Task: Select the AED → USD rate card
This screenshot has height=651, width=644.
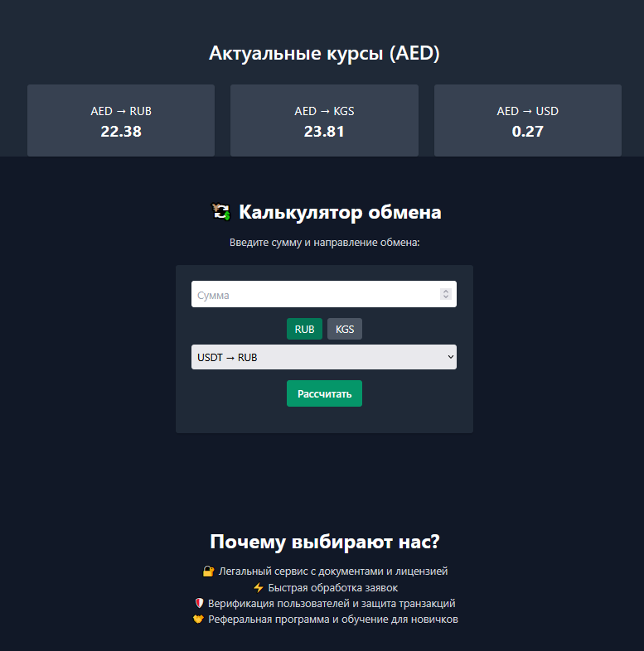Action: pos(528,121)
